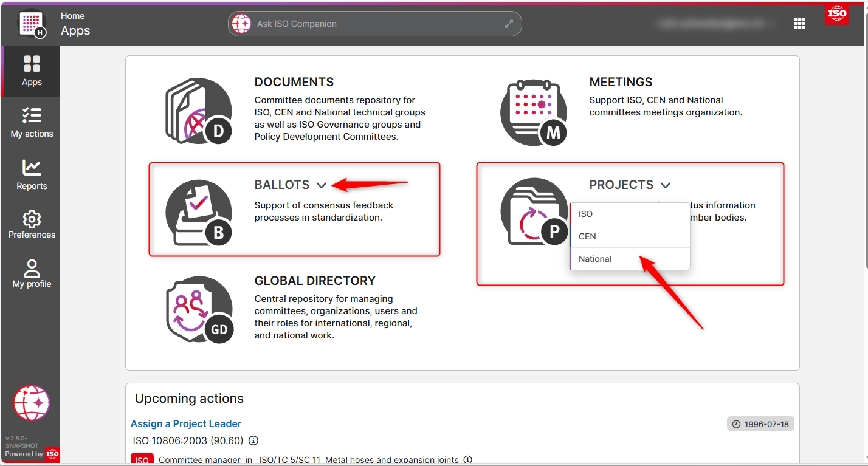Collapse the PROJECTS dropdown chevron
This screenshot has height=466, width=868.
(x=665, y=185)
